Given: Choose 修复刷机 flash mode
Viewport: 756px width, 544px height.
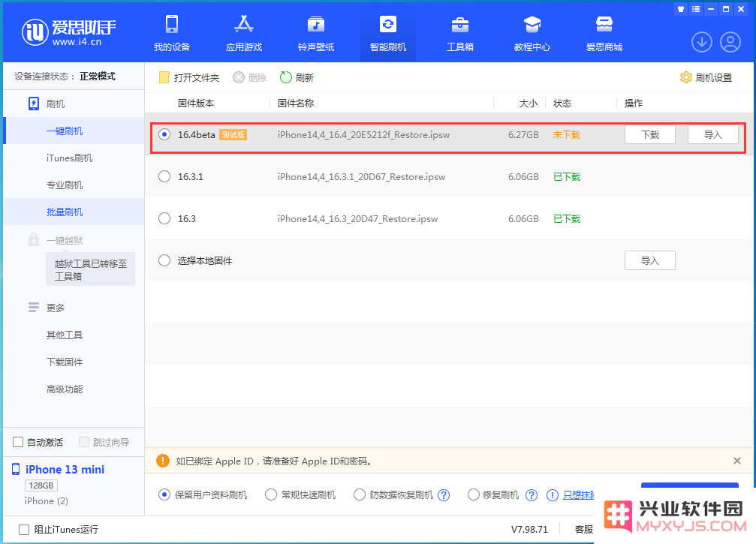Looking at the screenshot, I should (x=474, y=494).
